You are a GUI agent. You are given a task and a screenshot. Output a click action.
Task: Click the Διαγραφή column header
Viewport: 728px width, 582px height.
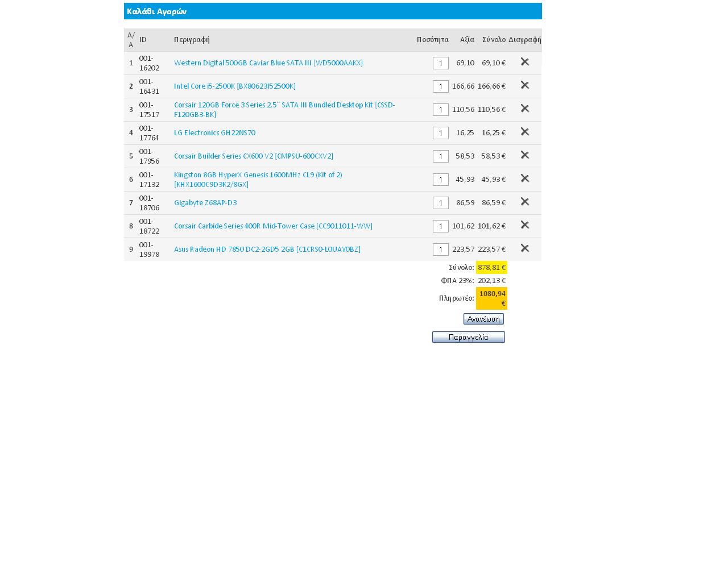point(524,40)
